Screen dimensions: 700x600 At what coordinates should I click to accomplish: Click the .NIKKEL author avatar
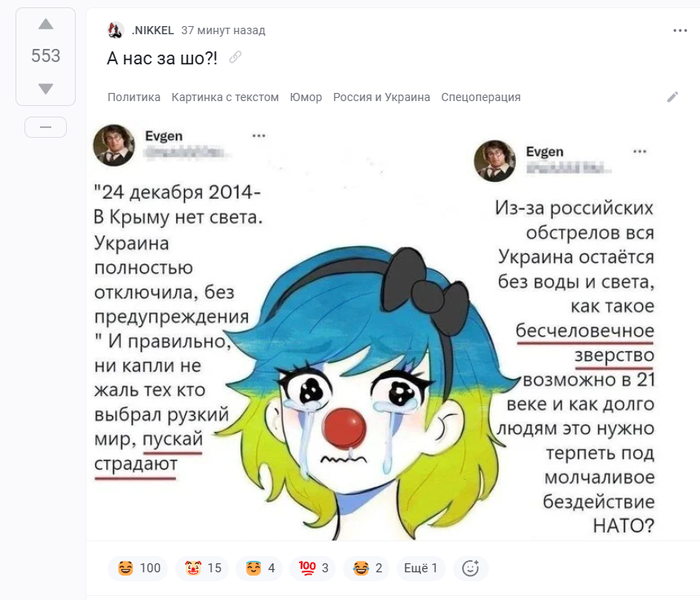pyautogui.click(x=116, y=30)
